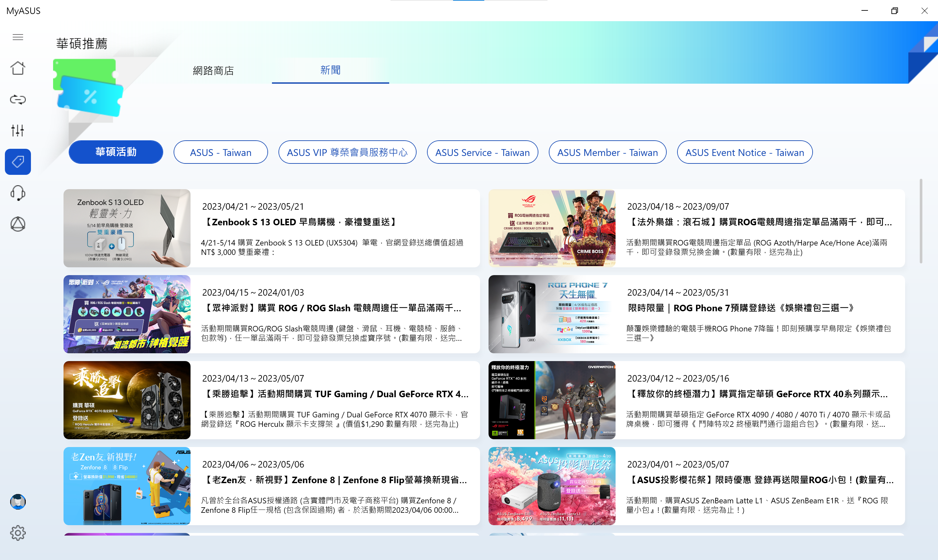The image size is (938, 560).
Task: Filter by ASUS Service - Taiwan
Action: 482,152
